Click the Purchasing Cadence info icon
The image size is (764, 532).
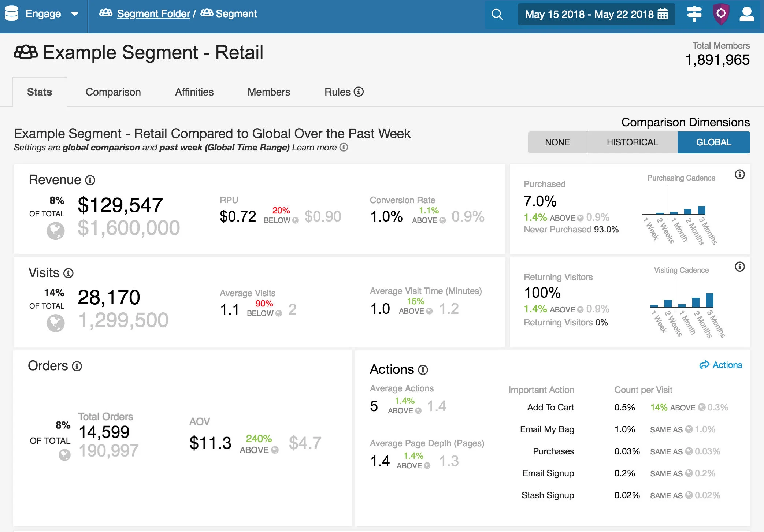739,174
